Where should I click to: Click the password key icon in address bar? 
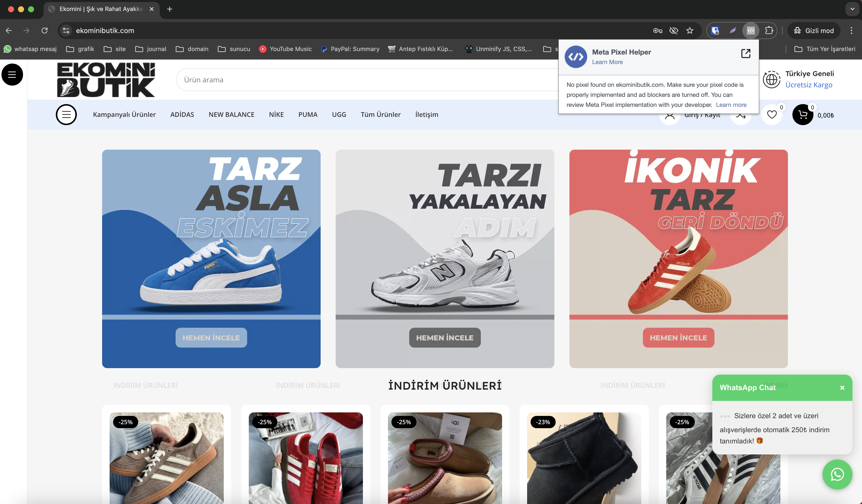point(658,31)
